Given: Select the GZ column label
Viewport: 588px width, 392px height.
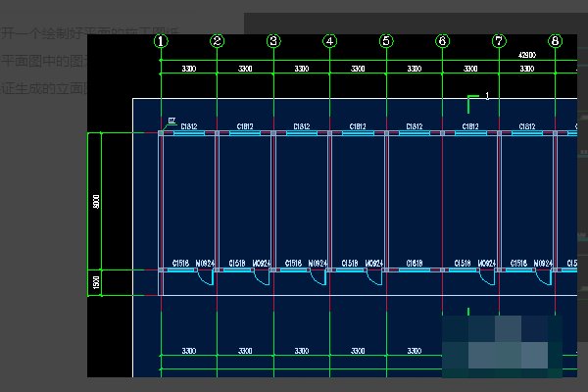Looking at the screenshot, I should (x=172, y=121).
